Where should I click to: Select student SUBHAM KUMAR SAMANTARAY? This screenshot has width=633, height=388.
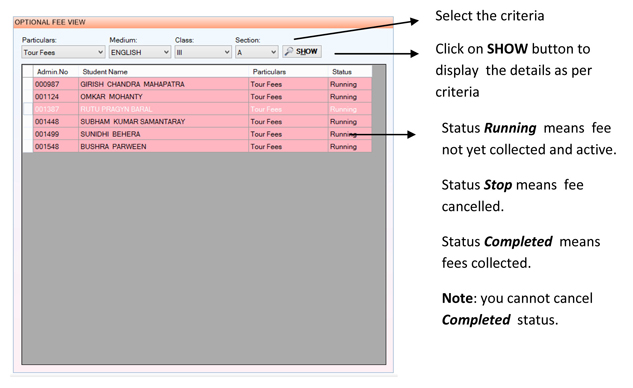[163, 122]
